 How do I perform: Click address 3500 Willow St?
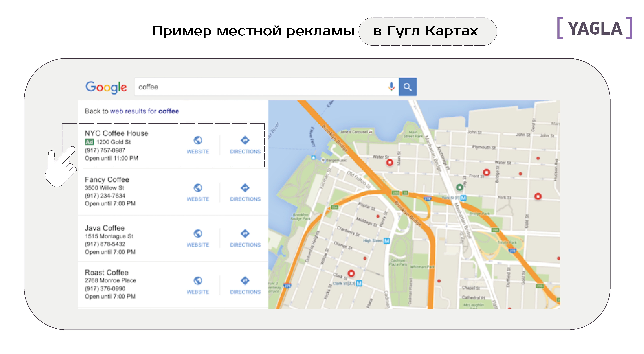click(104, 188)
